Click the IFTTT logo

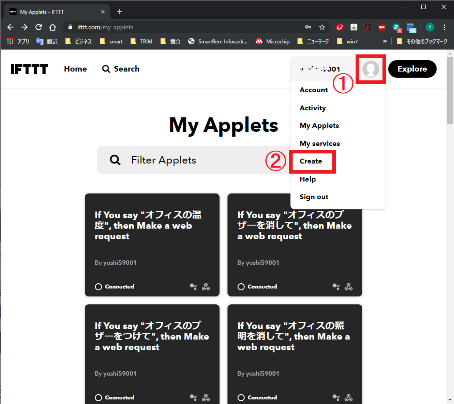(x=29, y=69)
